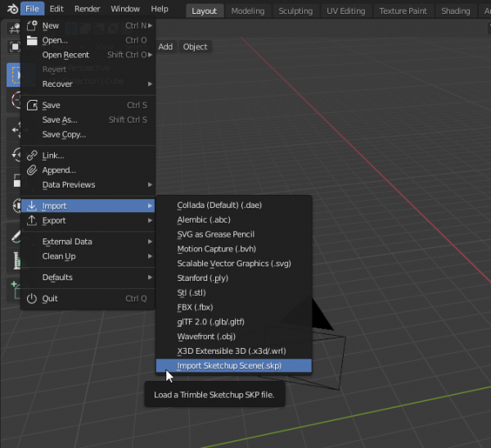Open the Help menu
Viewport: 491px width, 448px height.
(160, 9)
